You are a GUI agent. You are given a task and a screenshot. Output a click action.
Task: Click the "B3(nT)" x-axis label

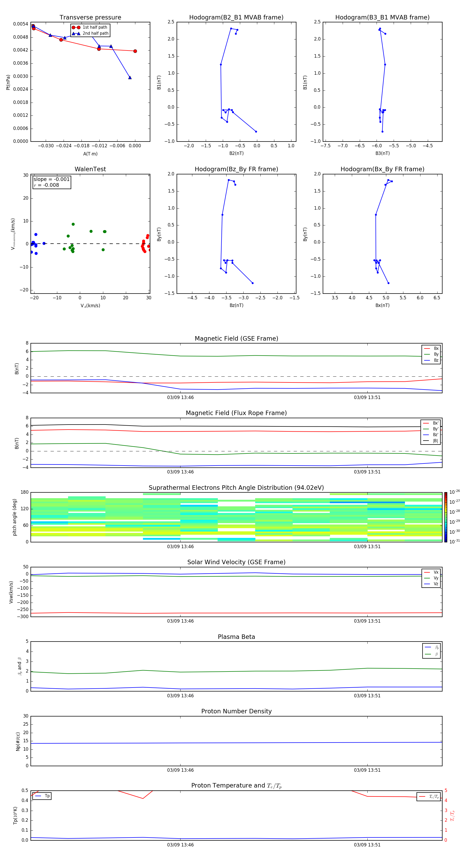pos(382,153)
